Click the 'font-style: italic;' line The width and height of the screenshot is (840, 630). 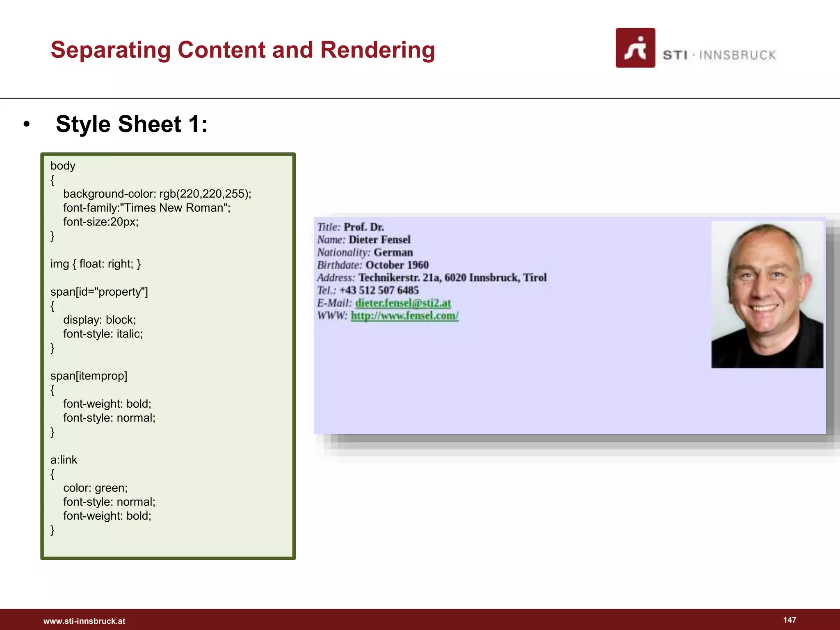click(103, 334)
